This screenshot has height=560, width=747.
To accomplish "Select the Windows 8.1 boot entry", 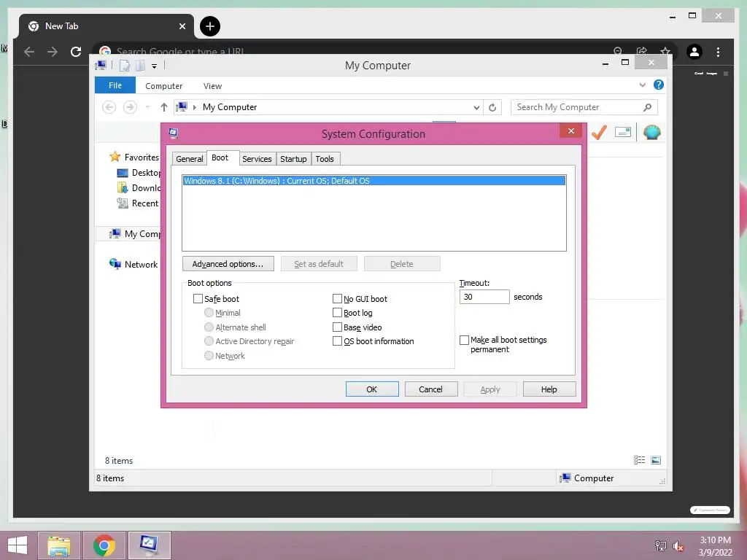I will (x=374, y=181).
